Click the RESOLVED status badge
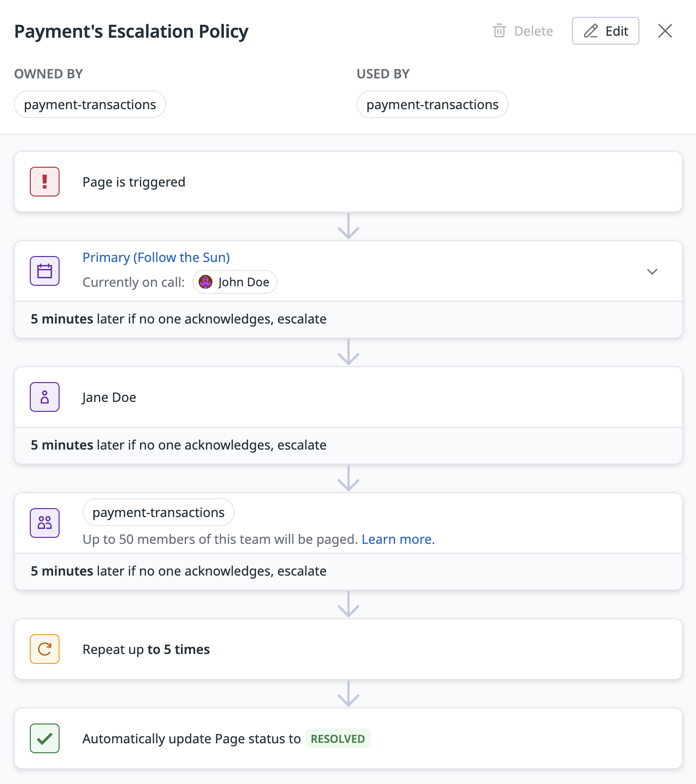 (338, 738)
